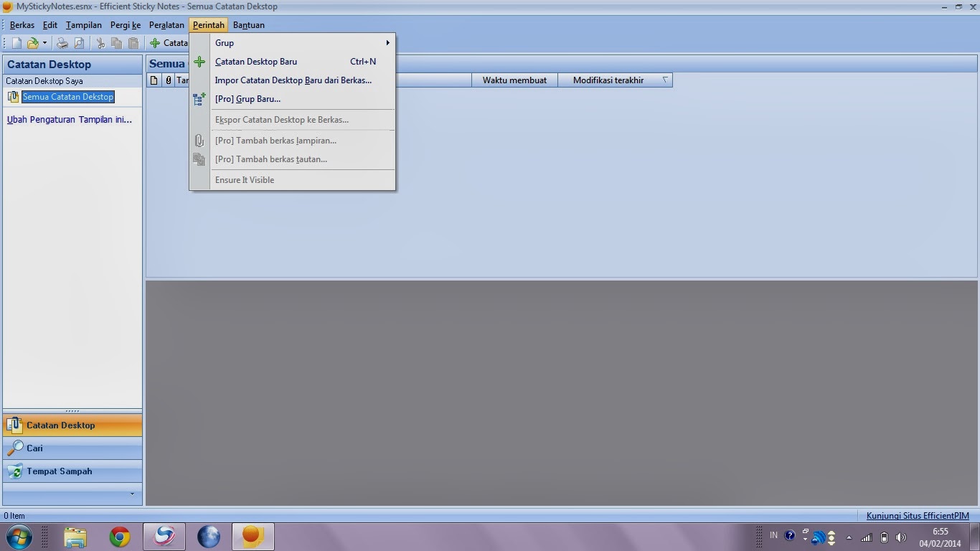Open Google Chrome from the taskbar
Image resolution: width=980 pixels, height=551 pixels.
coord(120,537)
